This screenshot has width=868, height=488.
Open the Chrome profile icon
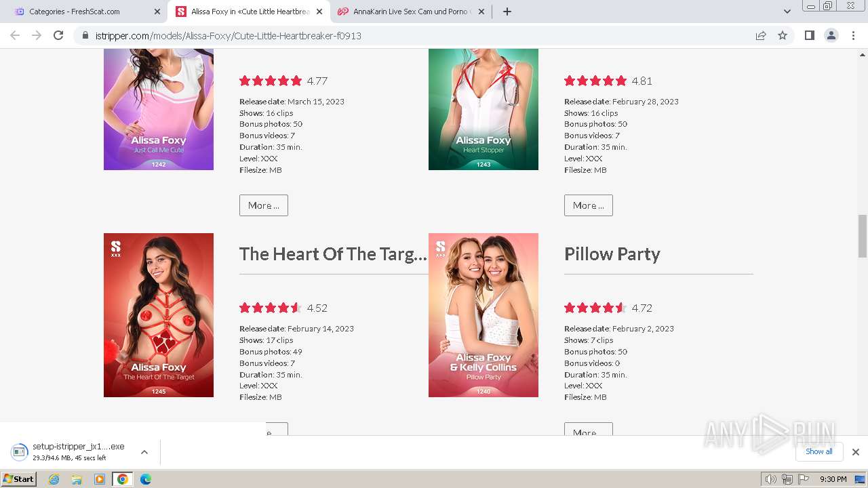(x=831, y=35)
